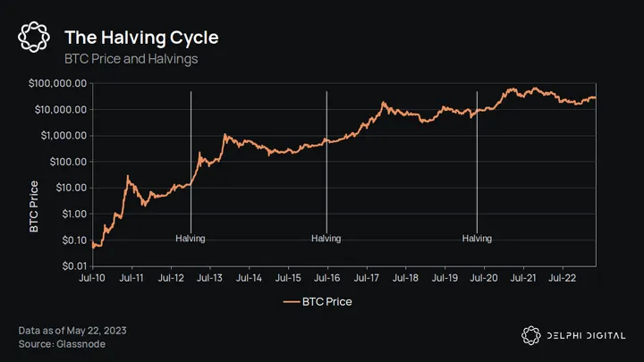644x362 pixels.
Task: Click "Data as of May 22, 2023" note
Action: (x=72, y=330)
